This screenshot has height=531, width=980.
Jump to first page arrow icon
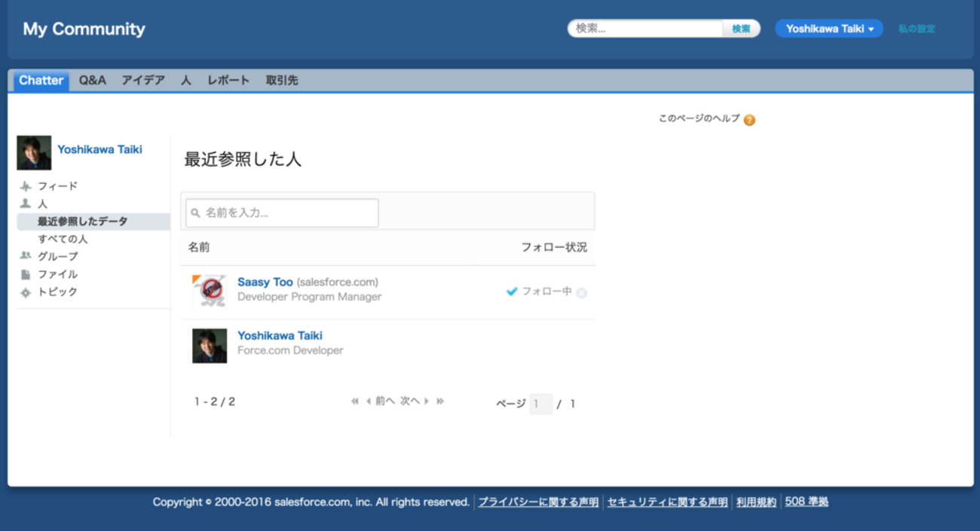[355, 401]
